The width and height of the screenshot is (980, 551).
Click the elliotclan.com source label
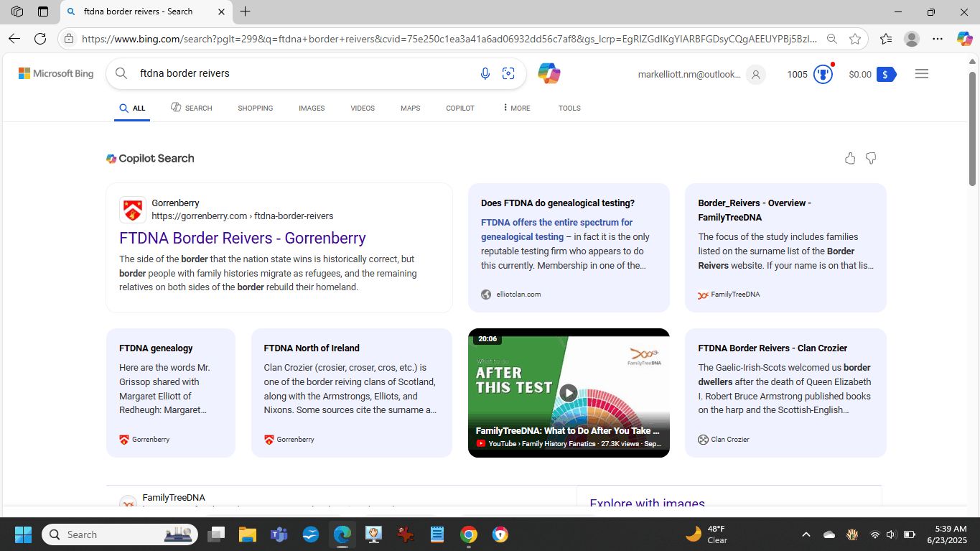[x=518, y=294]
